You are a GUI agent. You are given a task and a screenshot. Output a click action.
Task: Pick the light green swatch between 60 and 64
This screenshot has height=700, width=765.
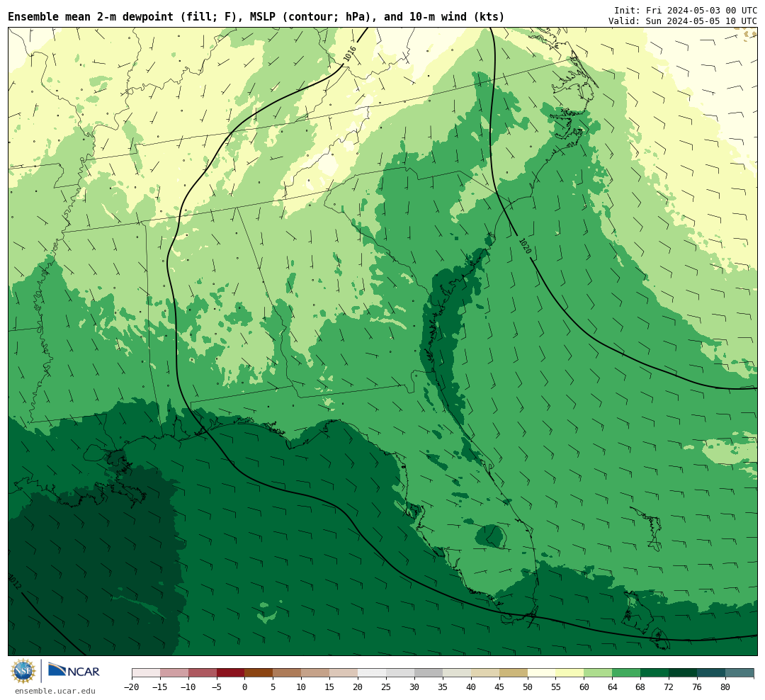[x=599, y=673]
